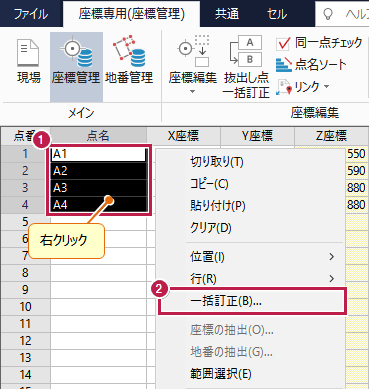The width and height of the screenshot is (369, 389).
Task: Click the Z座標 column header
Action: click(x=331, y=136)
